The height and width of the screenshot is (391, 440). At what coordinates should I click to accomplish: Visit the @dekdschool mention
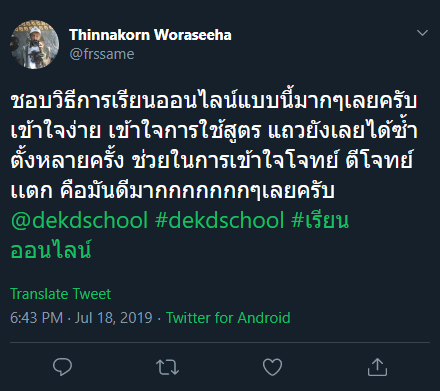click(79, 220)
